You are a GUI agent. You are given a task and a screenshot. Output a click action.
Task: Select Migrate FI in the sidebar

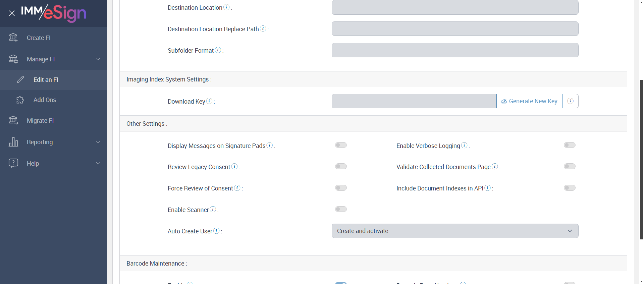point(40,121)
